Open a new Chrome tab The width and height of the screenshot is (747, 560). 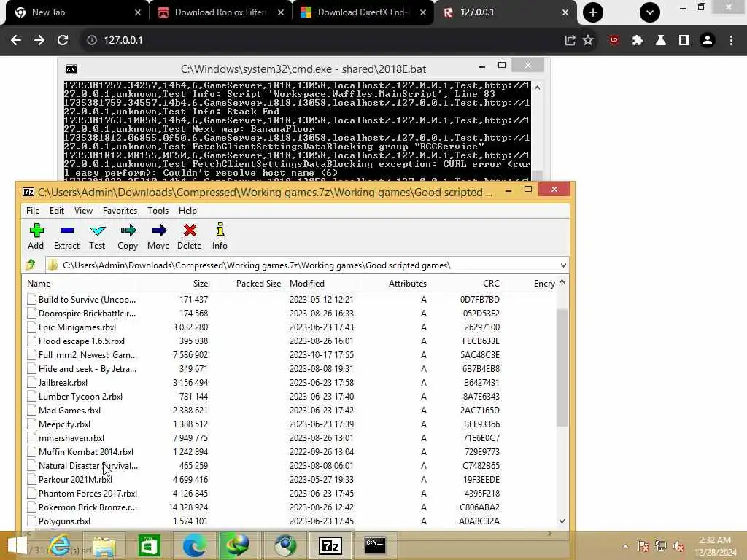(x=592, y=12)
